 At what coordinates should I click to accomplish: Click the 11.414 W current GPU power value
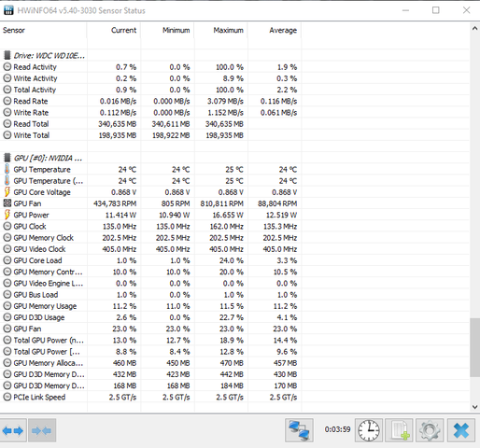tap(120, 215)
